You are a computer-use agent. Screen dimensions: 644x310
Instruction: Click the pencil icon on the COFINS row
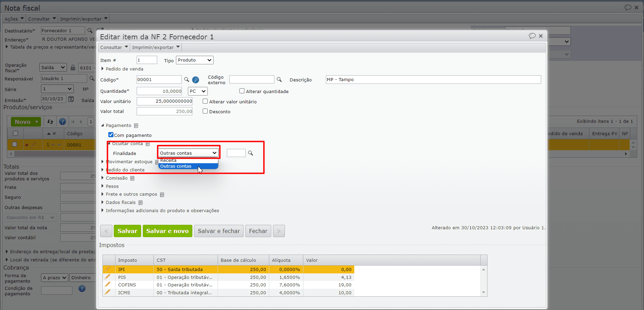pos(108,284)
